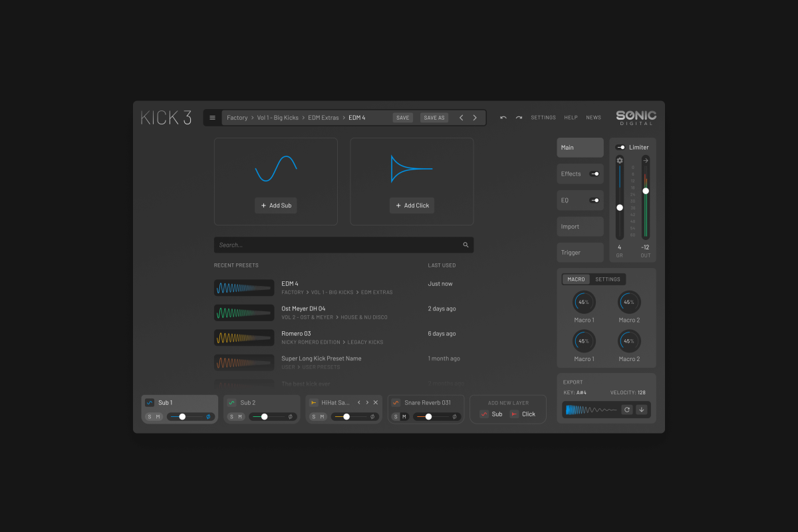Click the export refresh icon

point(626,410)
